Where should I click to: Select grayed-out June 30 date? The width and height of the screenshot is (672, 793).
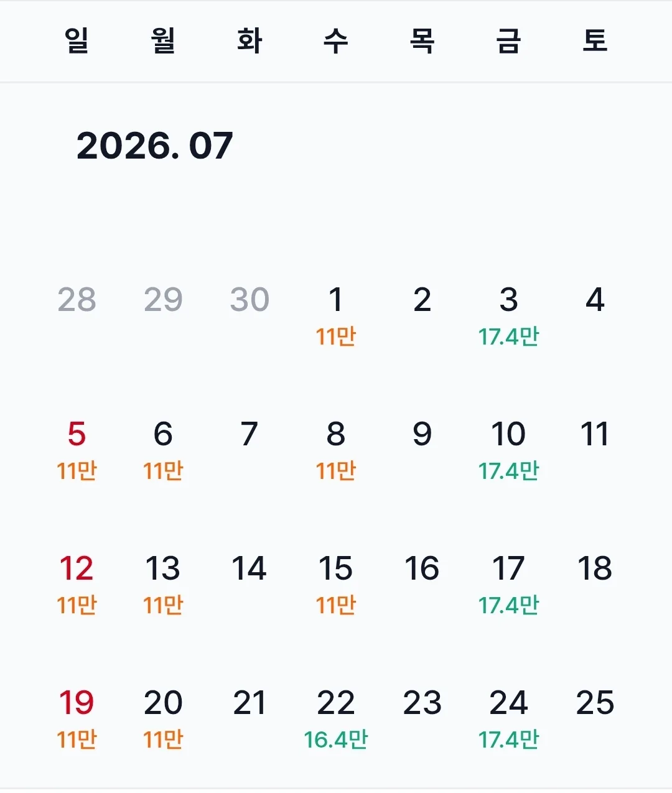pyautogui.click(x=250, y=300)
